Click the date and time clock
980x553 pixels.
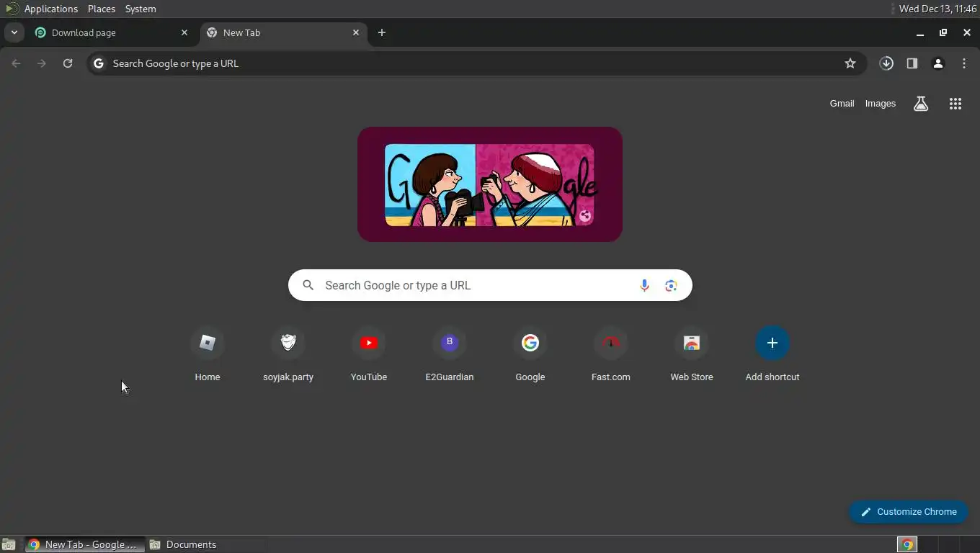pyautogui.click(x=938, y=9)
